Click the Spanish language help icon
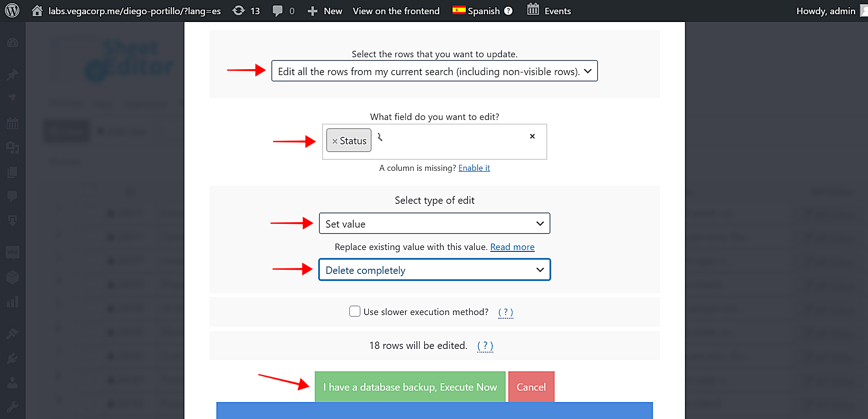Image resolution: width=868 pixels, height=419 pixels. (x=508, y=11)
